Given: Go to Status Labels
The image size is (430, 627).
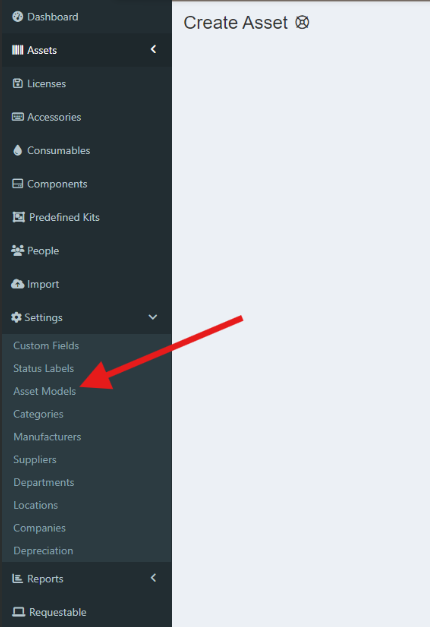Looking at the screenshot, I should click(43, 368).
